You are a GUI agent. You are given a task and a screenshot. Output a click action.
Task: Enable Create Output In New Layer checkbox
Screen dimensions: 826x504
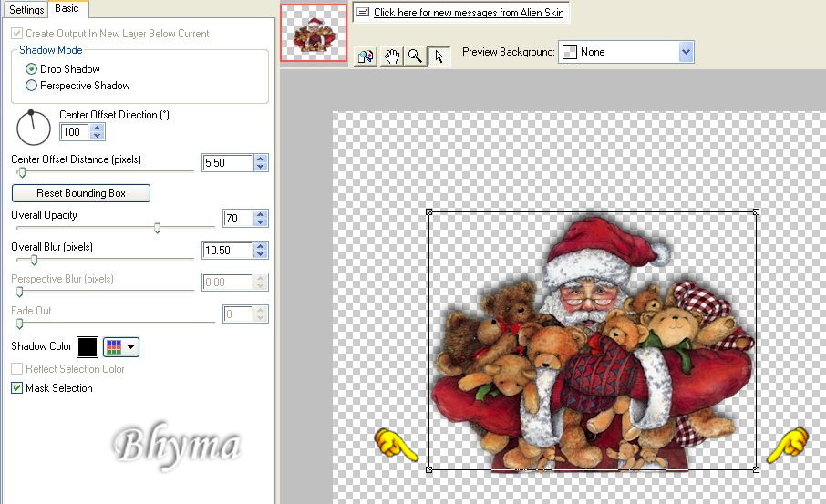pos(16,33)
